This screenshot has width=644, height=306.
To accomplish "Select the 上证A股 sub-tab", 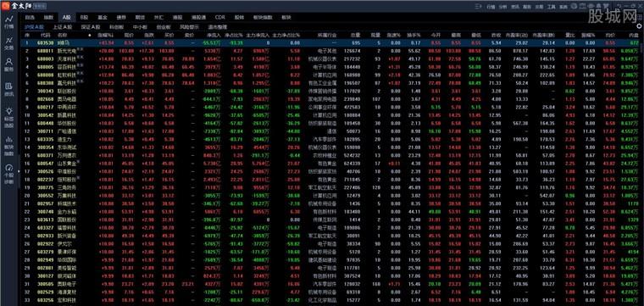I will (62, 26).
